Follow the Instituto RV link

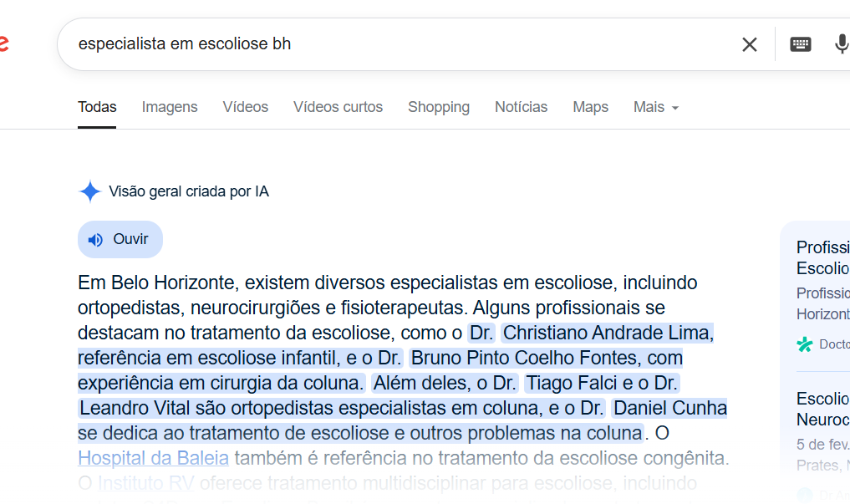(x=145, y=483)
